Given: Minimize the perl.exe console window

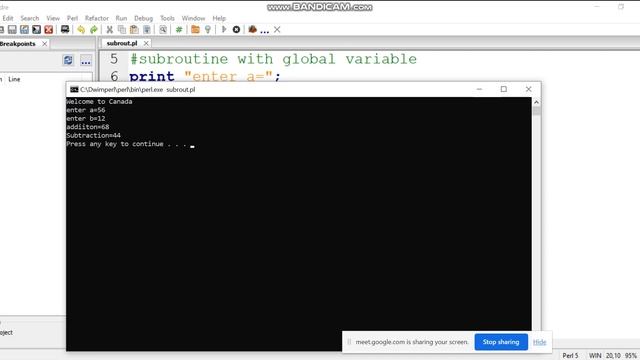Looking at the screenshot, I should coord(479,89).
